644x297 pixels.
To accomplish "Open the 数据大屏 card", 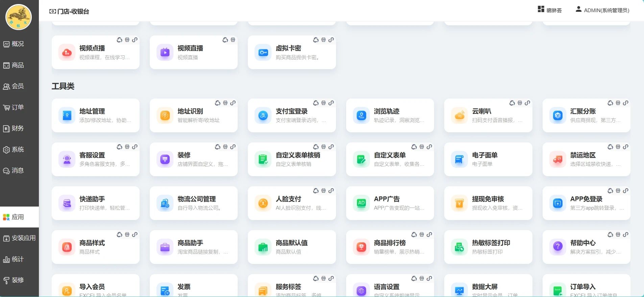I will coord(488,286).
